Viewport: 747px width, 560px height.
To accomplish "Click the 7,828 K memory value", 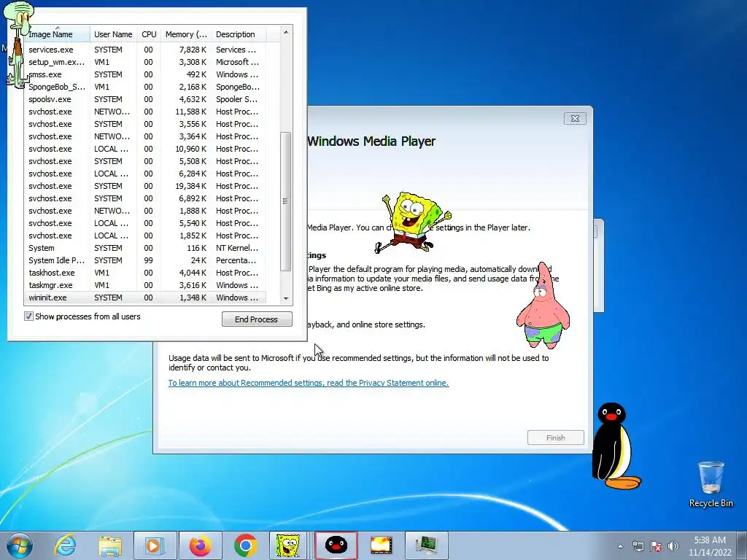I will [193, 50].
